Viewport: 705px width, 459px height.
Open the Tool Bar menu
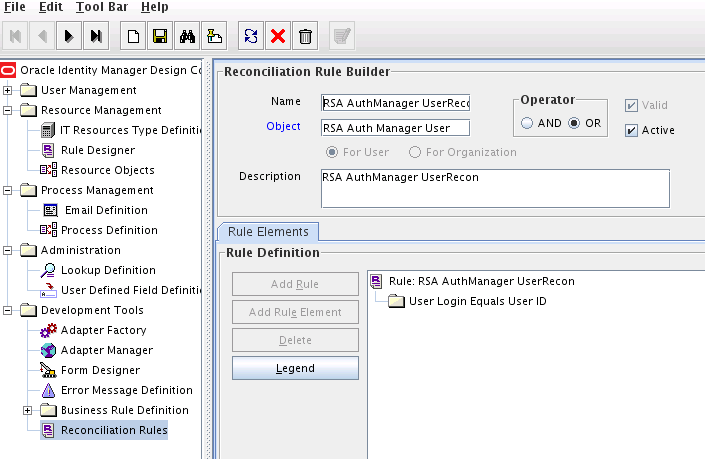pyautogui.click(x=102, y=7)
